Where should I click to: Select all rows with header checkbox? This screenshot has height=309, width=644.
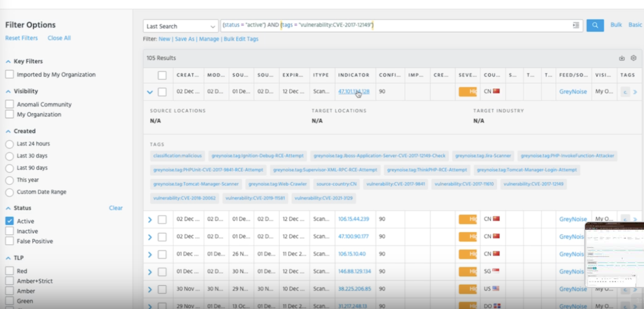click(x=162, y=75)
